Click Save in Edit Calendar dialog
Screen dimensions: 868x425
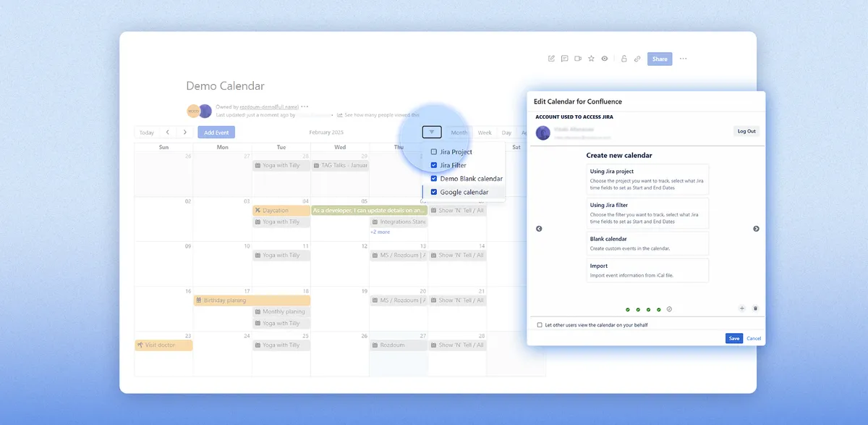point(734,338)
